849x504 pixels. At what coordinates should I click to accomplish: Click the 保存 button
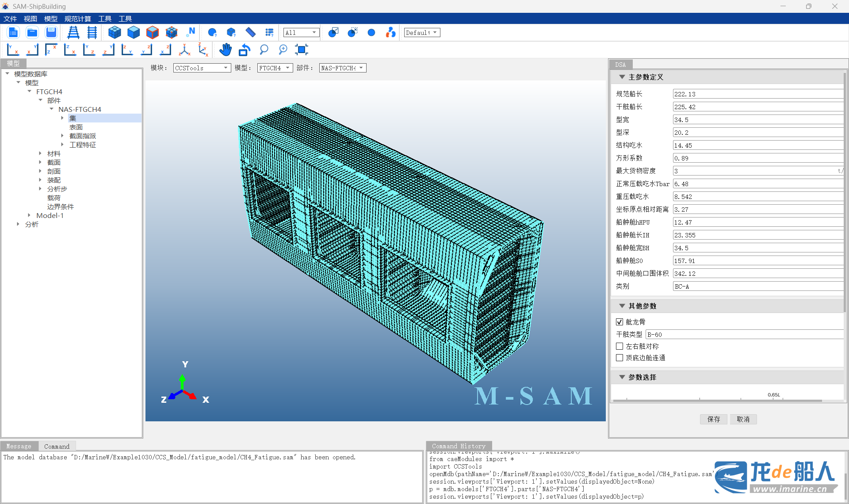[713, 419]
